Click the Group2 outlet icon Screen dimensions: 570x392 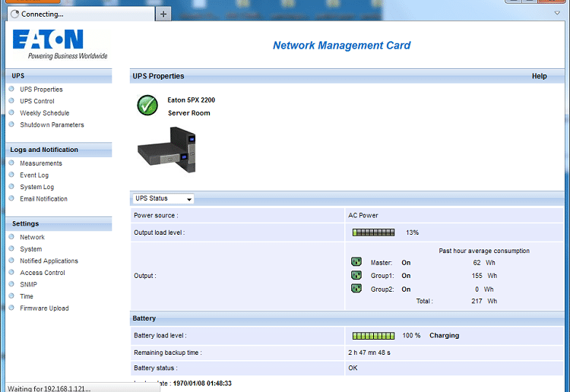point(356,289)
